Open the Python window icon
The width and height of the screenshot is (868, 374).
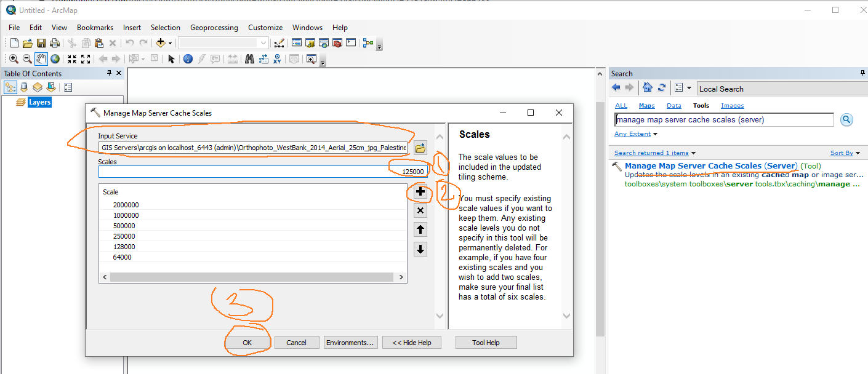click(351, 43)
